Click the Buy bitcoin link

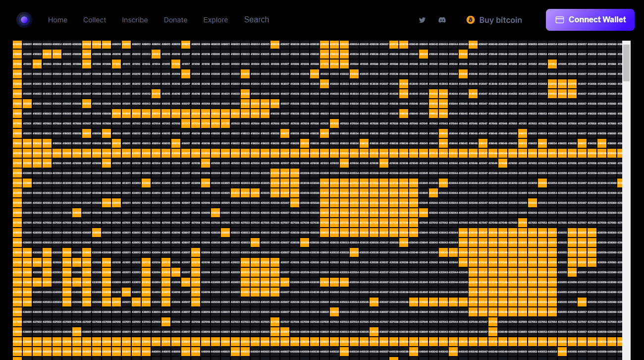500,20
